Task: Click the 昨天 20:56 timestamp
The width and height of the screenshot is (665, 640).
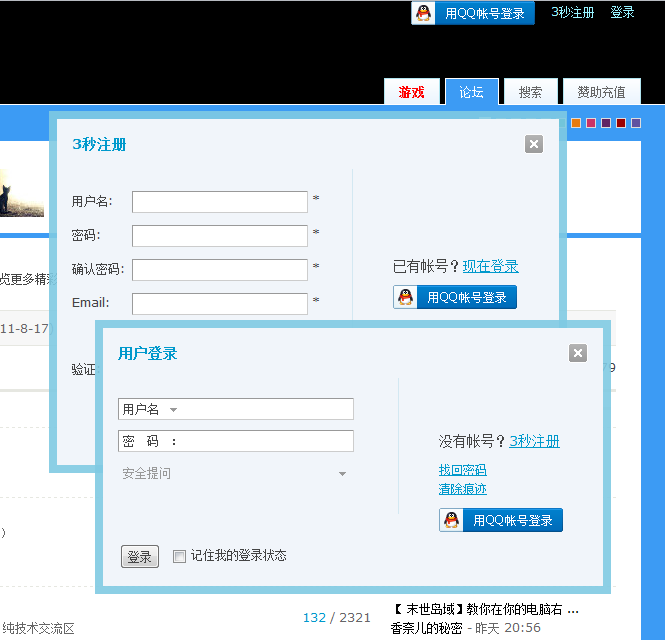Action: coord(508,628)
